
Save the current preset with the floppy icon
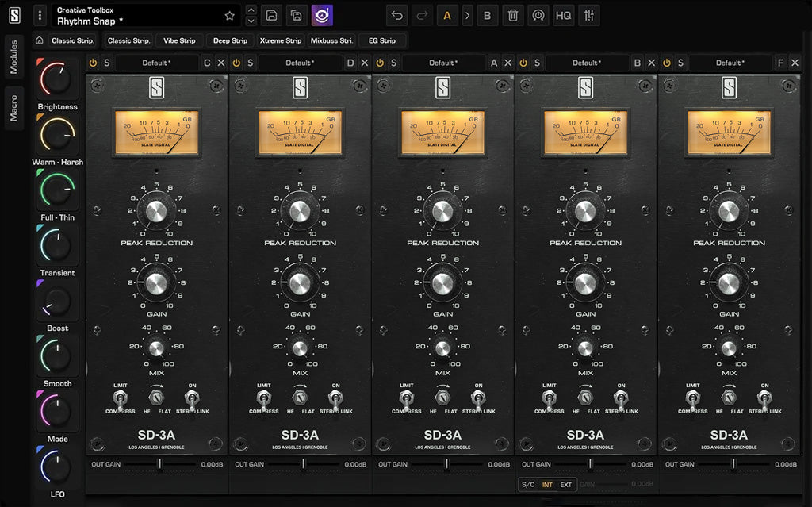click(x=271, y=16)
